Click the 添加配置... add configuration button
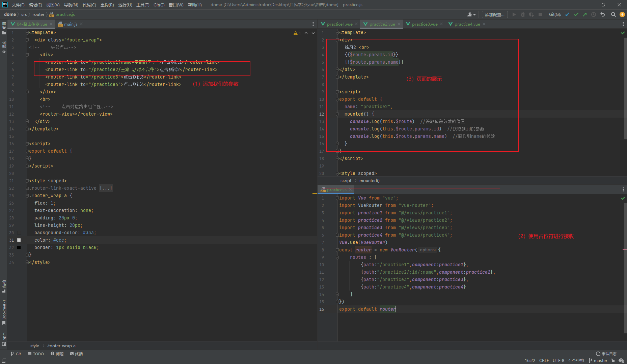627x364 pixels. click(x=494, y=14)
